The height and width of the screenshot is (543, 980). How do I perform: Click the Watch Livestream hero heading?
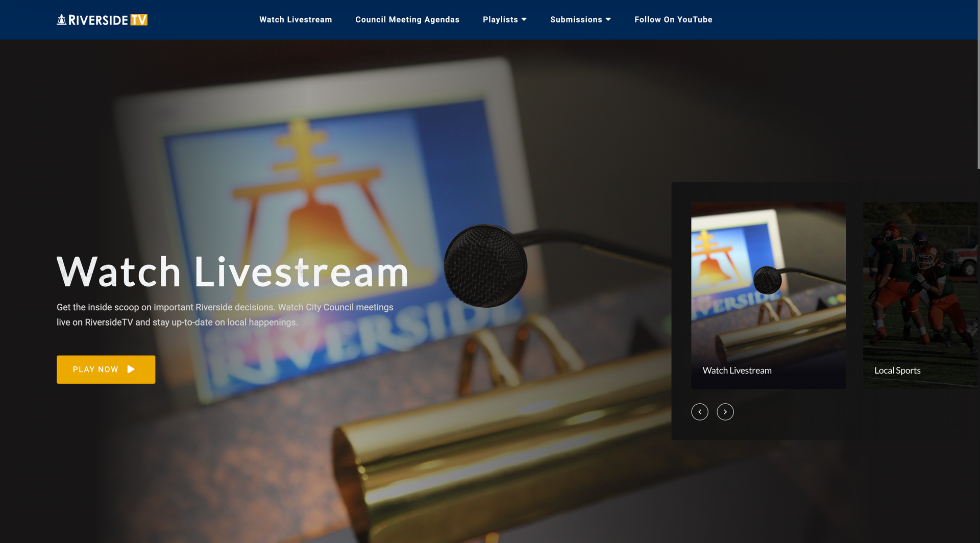click(x=232, y=272)
